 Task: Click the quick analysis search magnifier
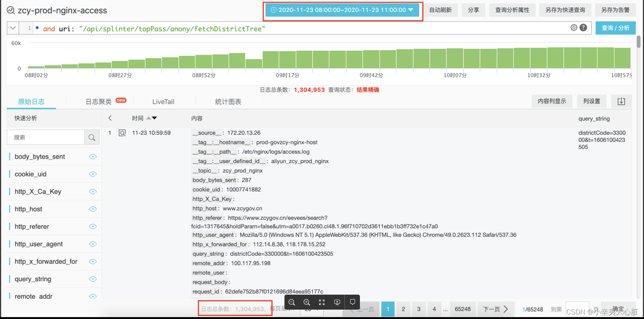(92, 138)
